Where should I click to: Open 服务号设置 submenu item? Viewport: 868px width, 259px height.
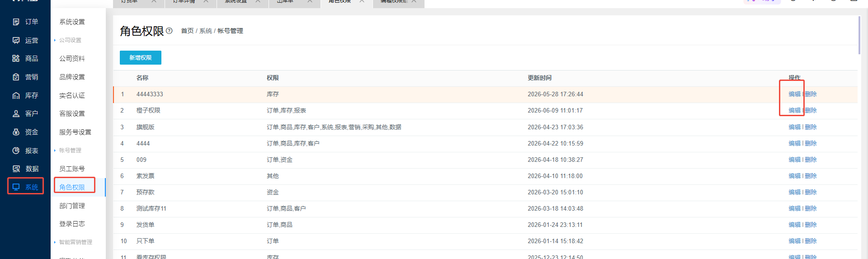pyautogui.click(x=75, y=132)
